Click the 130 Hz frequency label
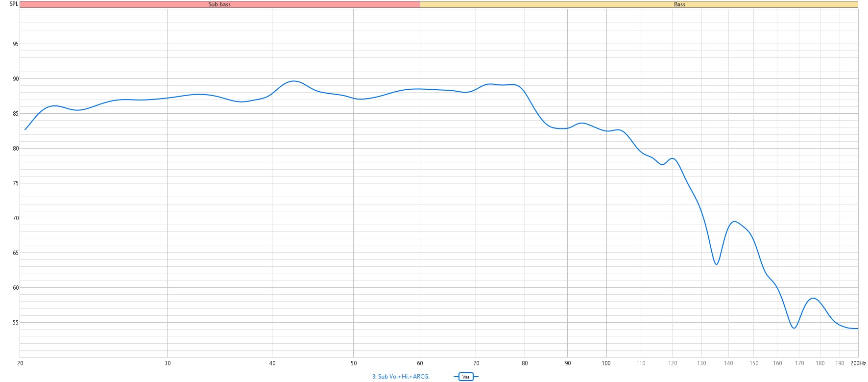The width and height of the screenshot is (868, 382). pos(702,363)
